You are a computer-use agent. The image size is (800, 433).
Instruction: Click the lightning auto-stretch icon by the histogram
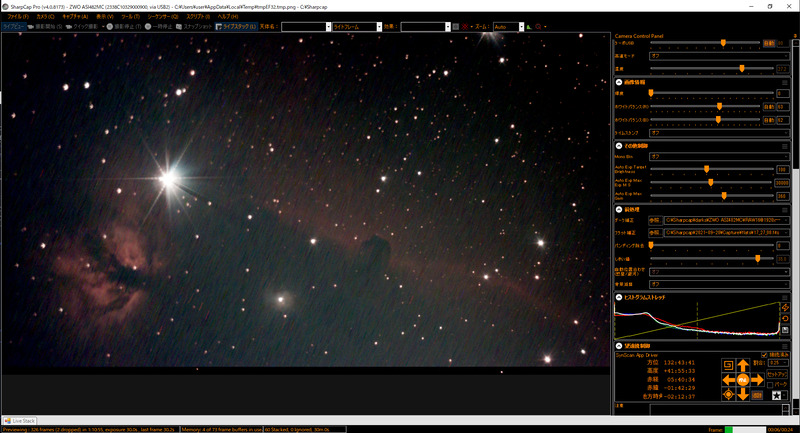pyautogui.click(x=785, y=308)
